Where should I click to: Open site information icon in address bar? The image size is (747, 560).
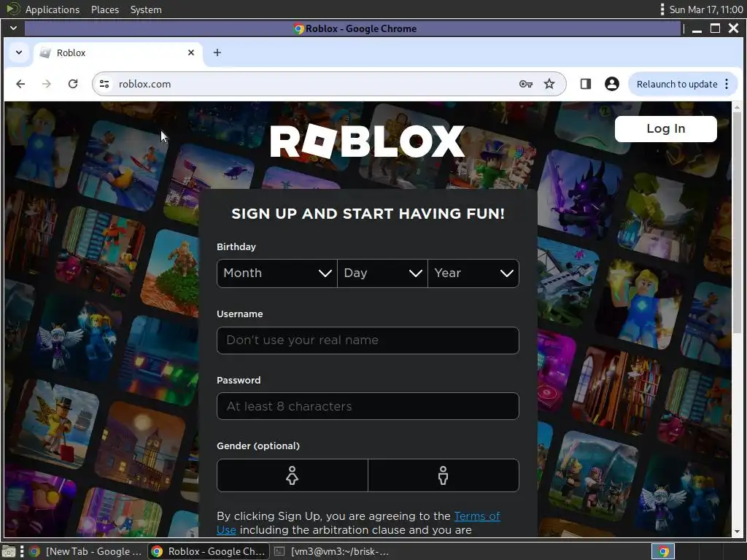[104, 84]
